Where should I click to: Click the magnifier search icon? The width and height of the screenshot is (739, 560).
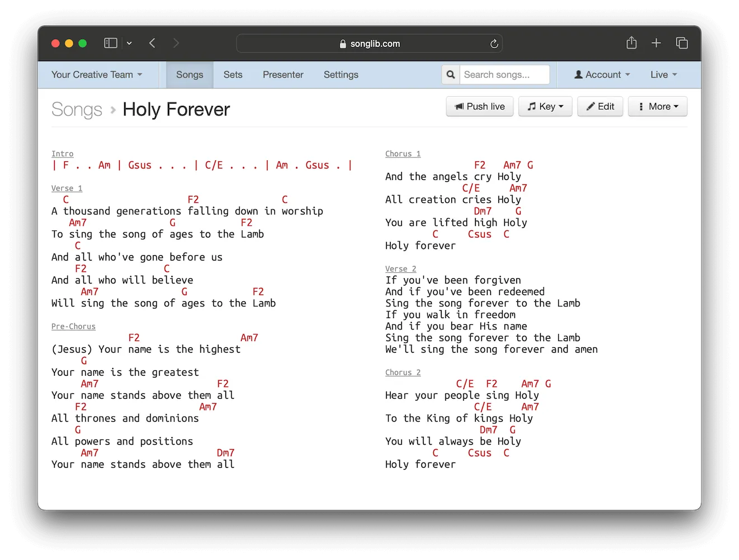coord(451,74)
